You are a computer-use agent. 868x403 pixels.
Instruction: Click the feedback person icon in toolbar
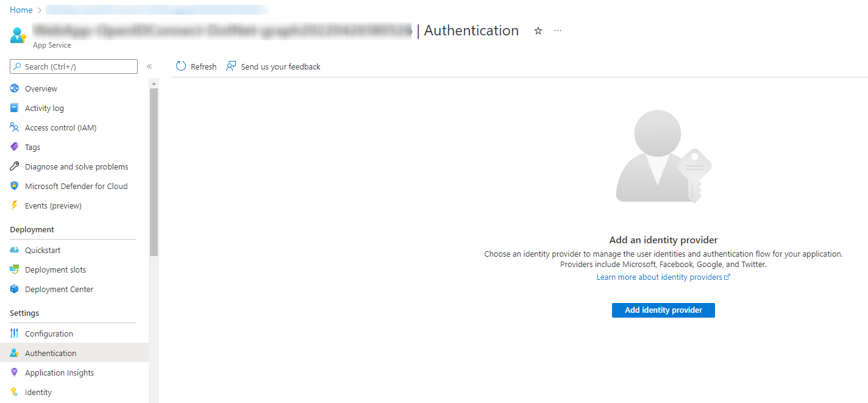(231, 66)
